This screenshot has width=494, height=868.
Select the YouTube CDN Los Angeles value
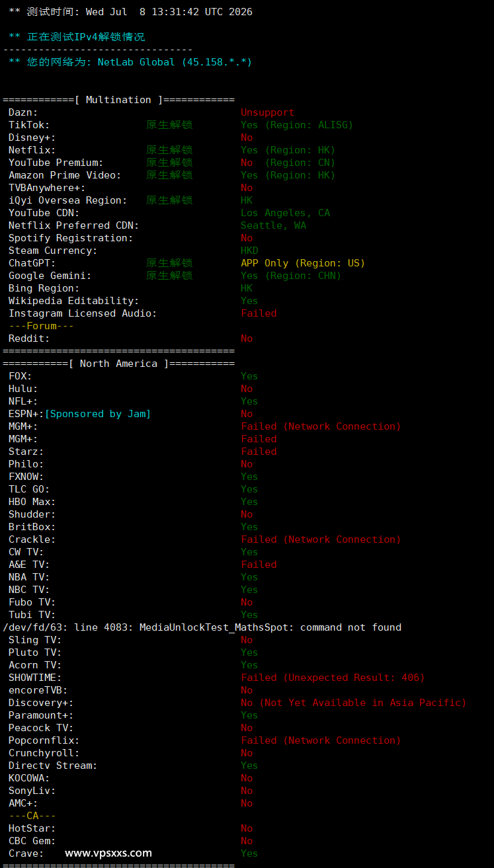tap(285, 213)
